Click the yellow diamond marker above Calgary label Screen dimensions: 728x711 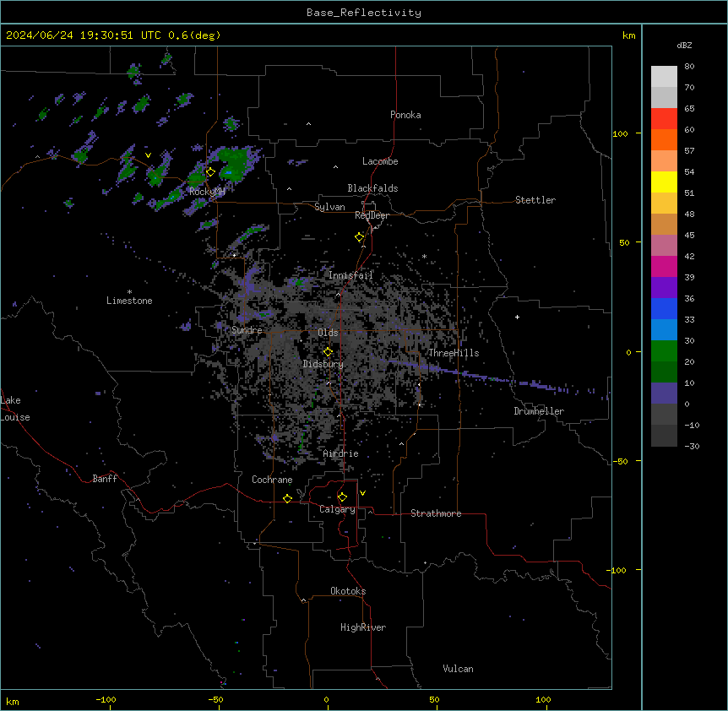342,497
